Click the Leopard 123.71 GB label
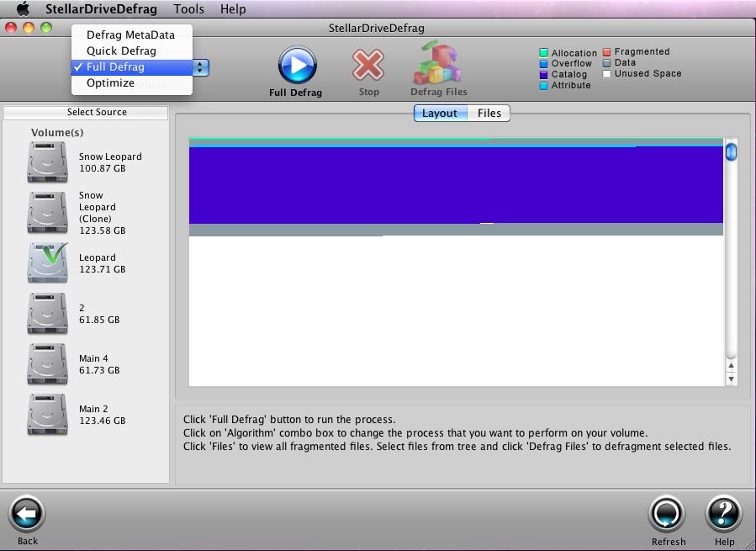 click(103, 263)
